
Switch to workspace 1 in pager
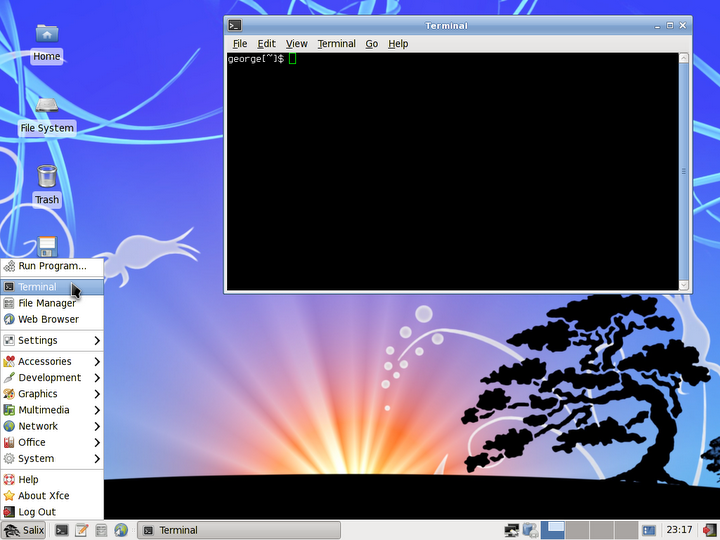(x=553, y=530)
